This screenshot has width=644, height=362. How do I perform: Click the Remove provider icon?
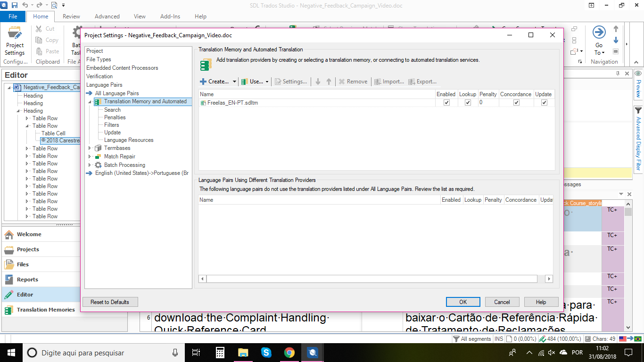tap(342, 82)
